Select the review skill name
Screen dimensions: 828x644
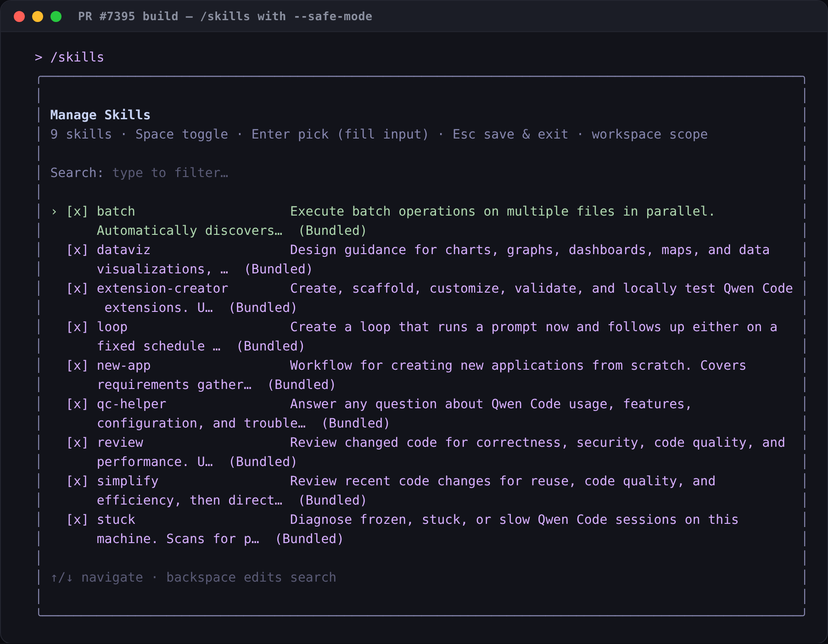click(120, 443)
